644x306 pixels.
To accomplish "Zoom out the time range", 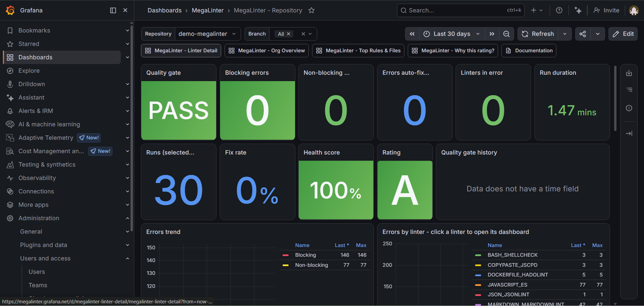I will click(x=506, y=34).
